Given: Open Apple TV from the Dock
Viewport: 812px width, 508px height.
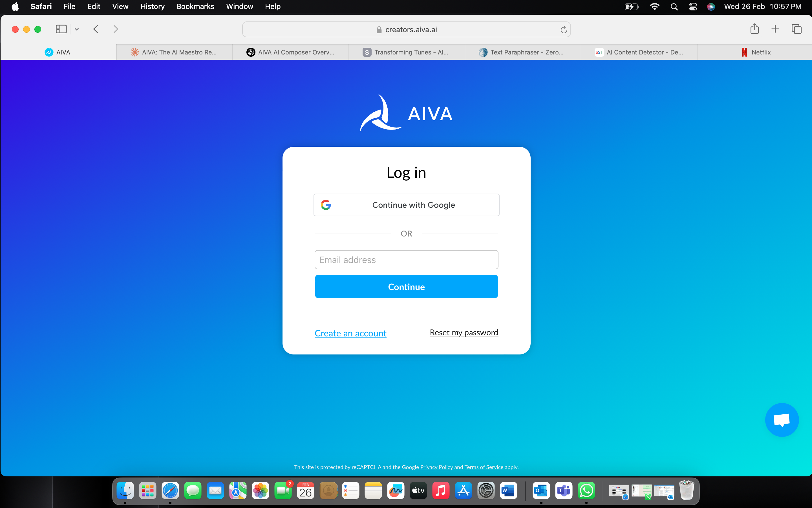Looking at the screenshot, I should click(x=418, y=491).
